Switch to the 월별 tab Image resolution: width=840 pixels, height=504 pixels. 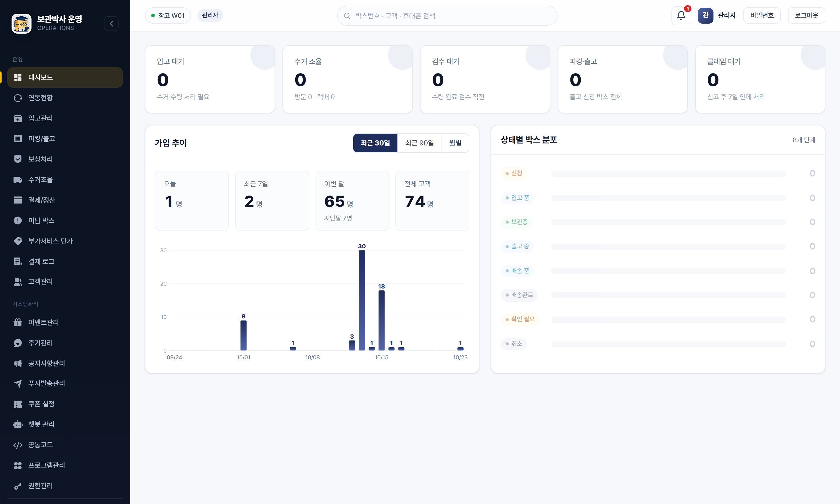coord(455,143)
